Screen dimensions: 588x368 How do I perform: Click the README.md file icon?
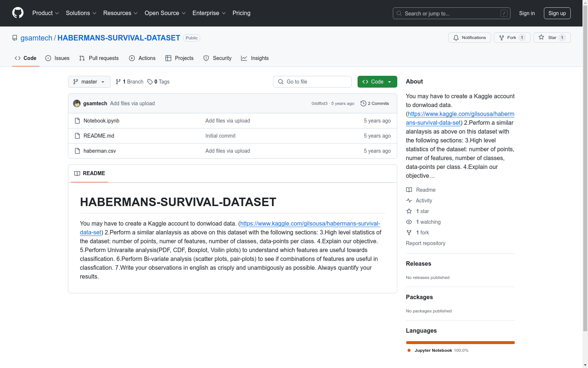(77, 136)
